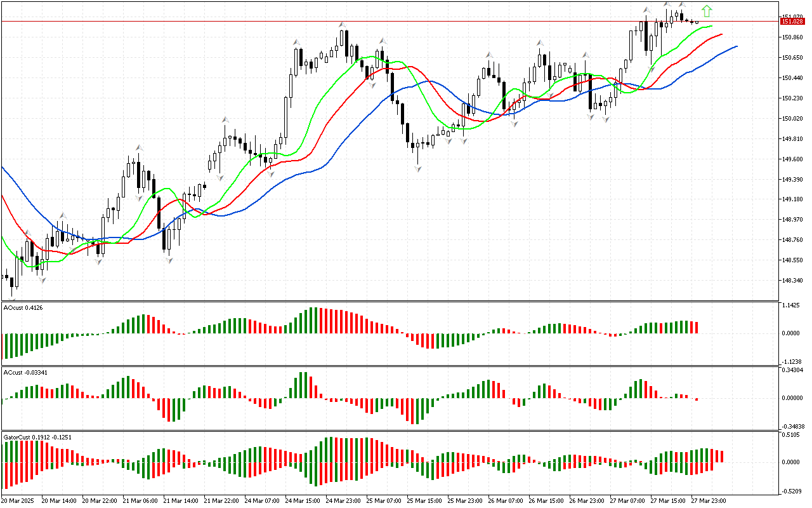812x508 pixels.
Task: Click the ACcust -0.03341 indicator label
Action: [x=25, y=372]
